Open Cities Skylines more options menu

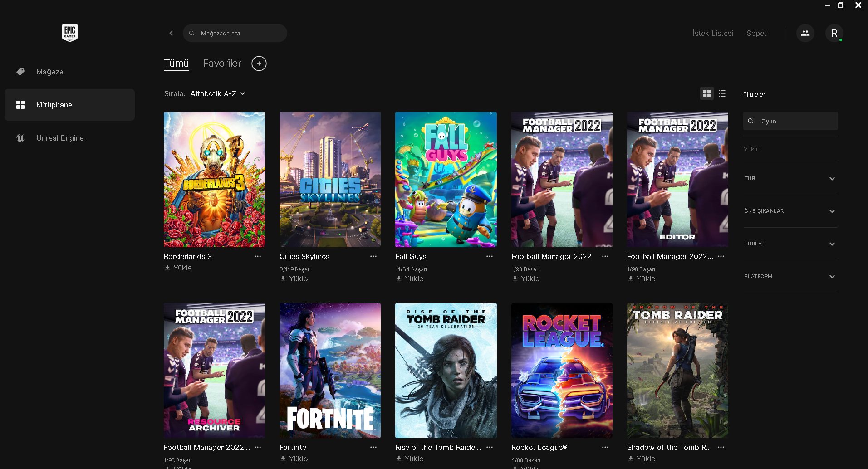point(373,256)
